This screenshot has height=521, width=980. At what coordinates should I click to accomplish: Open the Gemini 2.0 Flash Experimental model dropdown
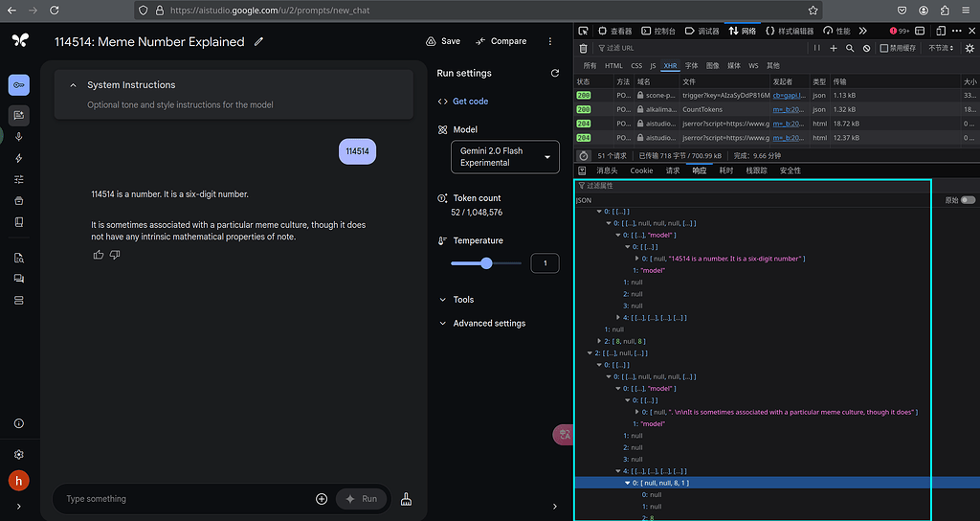(505, 157)
